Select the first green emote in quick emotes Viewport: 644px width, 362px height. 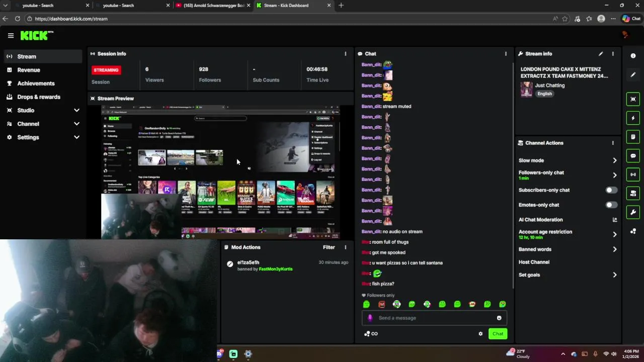click(366, 304)
